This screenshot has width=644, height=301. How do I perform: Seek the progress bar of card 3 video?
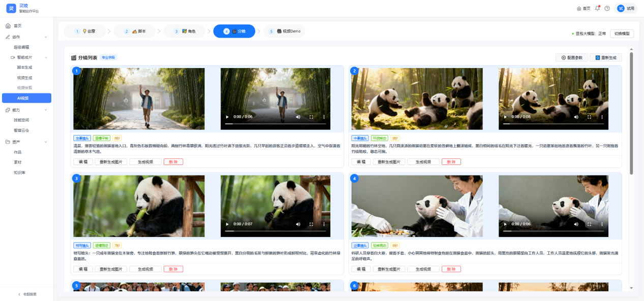pyautogui.click(x=275, y=231)
